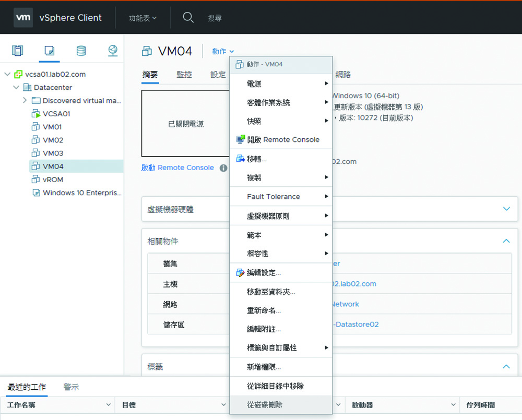Collapse the 標籤 panel

coord(506,366)
